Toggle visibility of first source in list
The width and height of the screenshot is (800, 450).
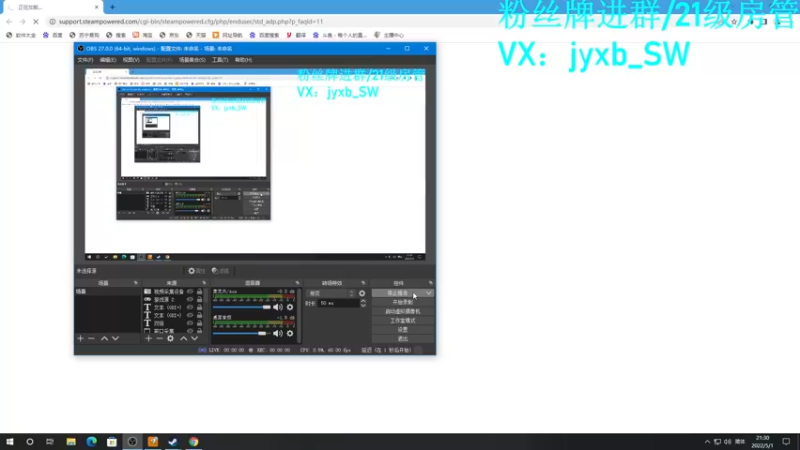click(190, 292)
